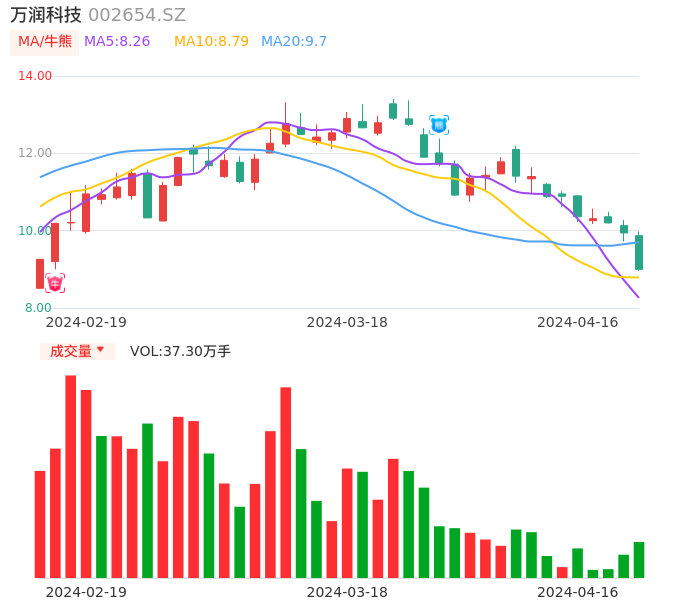Image resolution: width=686 pixels, height=606 pixels.
Task: Click the blue bear signal icon
Action: (x=439, y=125)
